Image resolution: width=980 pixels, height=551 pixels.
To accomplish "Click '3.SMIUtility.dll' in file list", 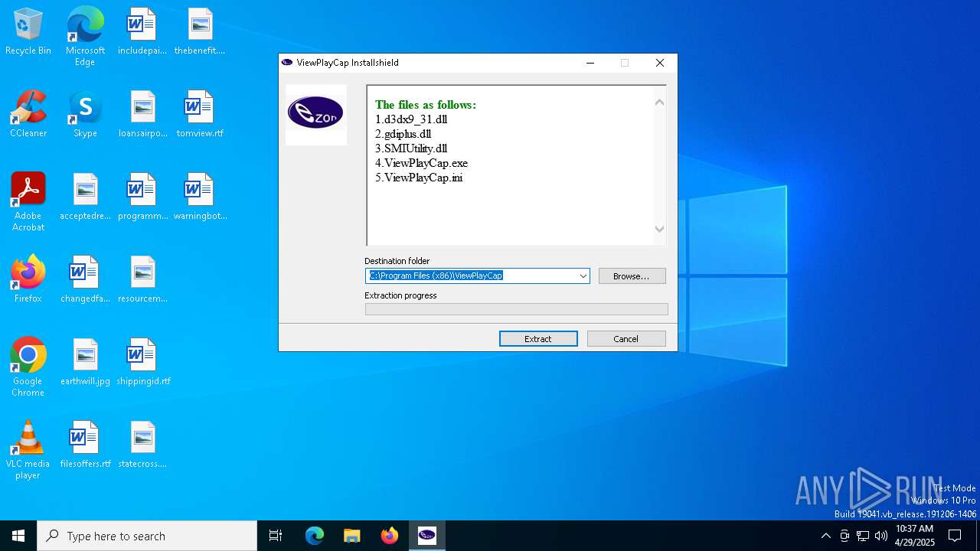I will point(411,148).
